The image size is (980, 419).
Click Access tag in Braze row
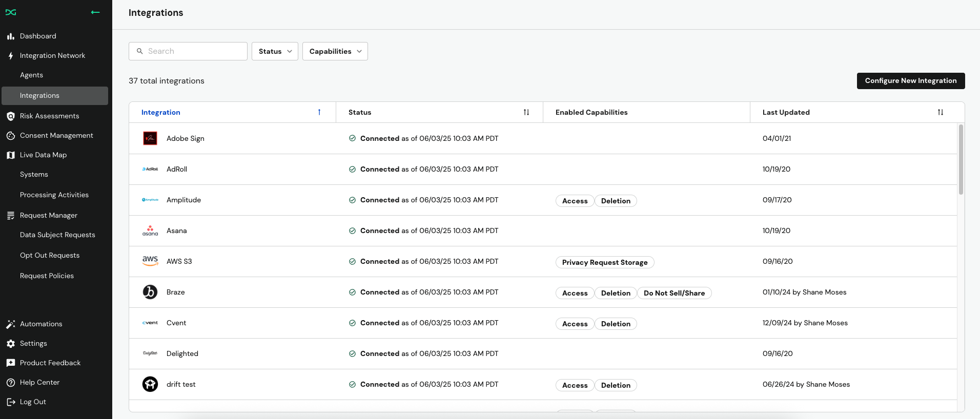pyautogui.click(x=575, y=293)
